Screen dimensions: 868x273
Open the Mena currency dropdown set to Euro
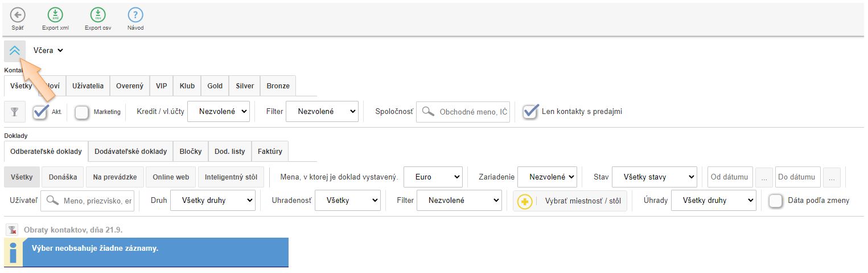pos(433,177)
